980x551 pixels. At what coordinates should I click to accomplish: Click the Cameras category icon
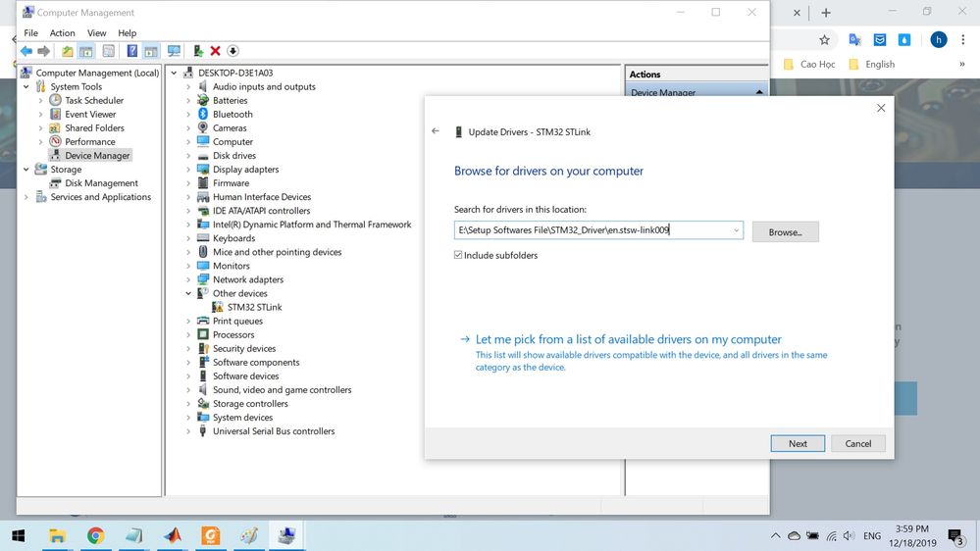tap(202, 127)
